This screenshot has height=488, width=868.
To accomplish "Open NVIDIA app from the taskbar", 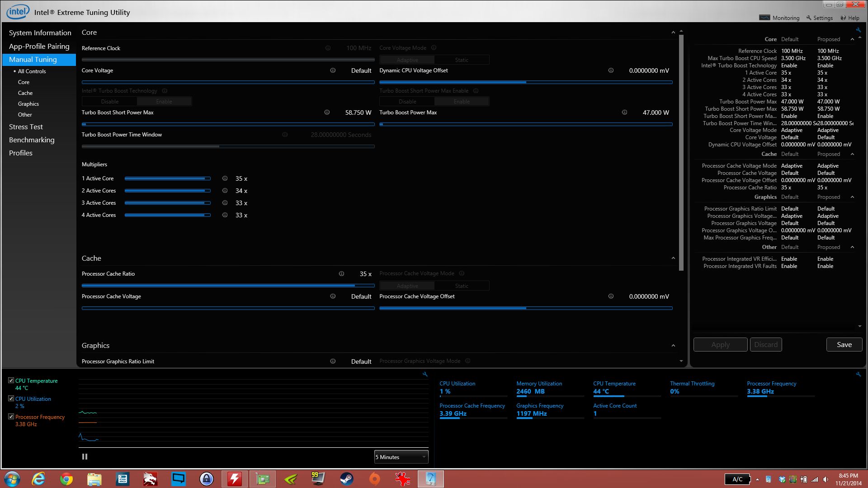I will (291, 479).
